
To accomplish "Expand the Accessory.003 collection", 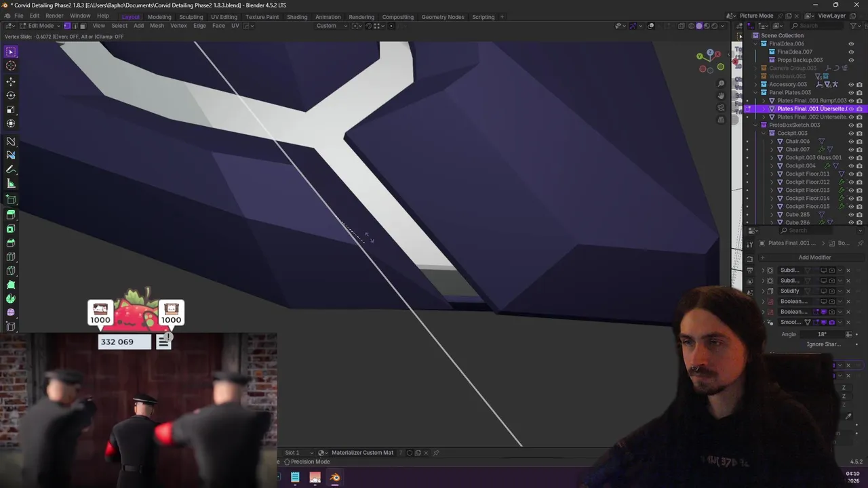I will [x=756, y=84].
